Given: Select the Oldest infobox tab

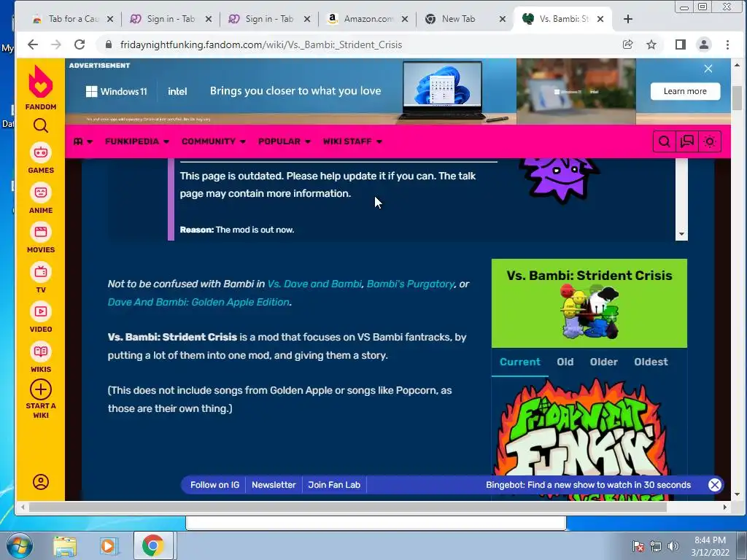Looking at the screenshot, I should [x=651, y=362].
